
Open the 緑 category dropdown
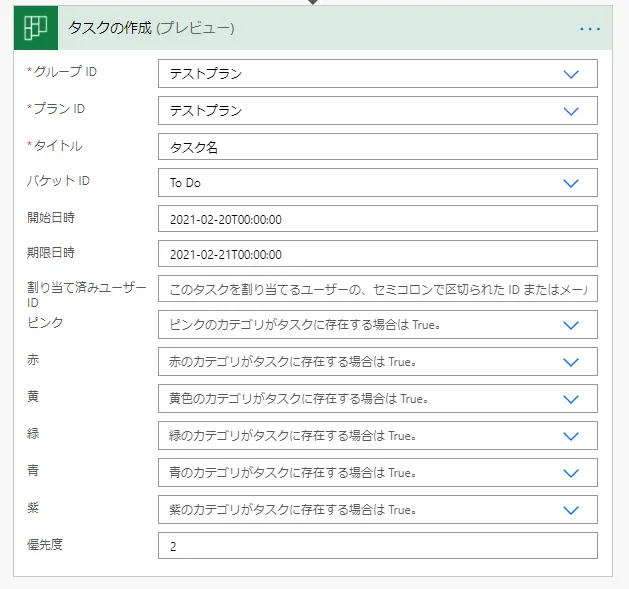(x=377, y=436)
